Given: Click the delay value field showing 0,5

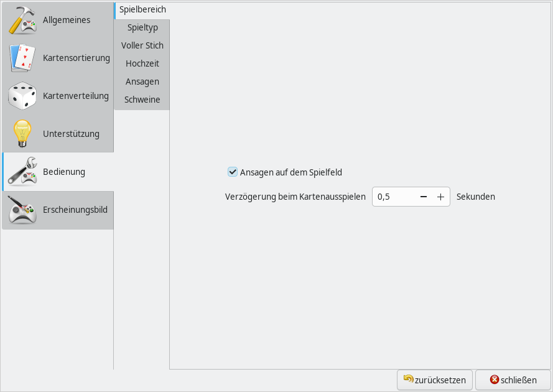Looking at the screenshot, I should pos(393,197).
